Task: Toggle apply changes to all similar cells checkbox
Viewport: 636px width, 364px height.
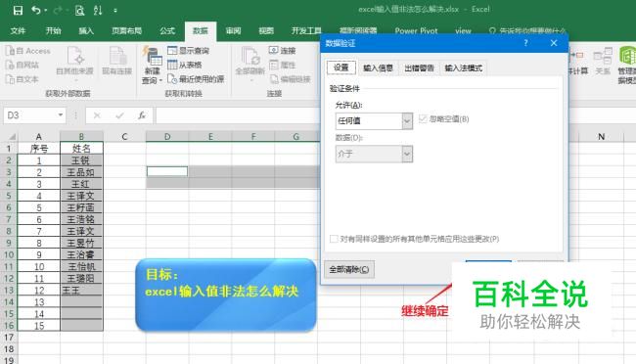Action: click(334, 239)
